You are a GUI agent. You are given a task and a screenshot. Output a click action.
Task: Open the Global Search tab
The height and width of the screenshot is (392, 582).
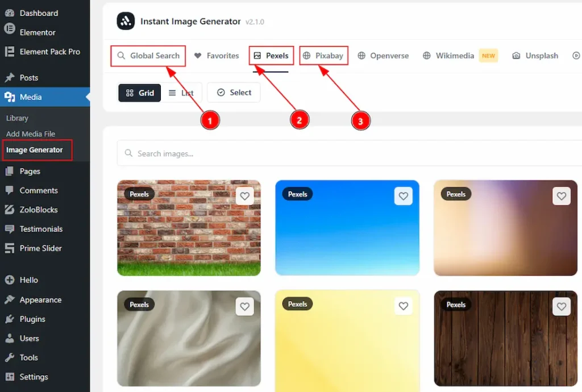pyautogui.click(x=148, y=56)
